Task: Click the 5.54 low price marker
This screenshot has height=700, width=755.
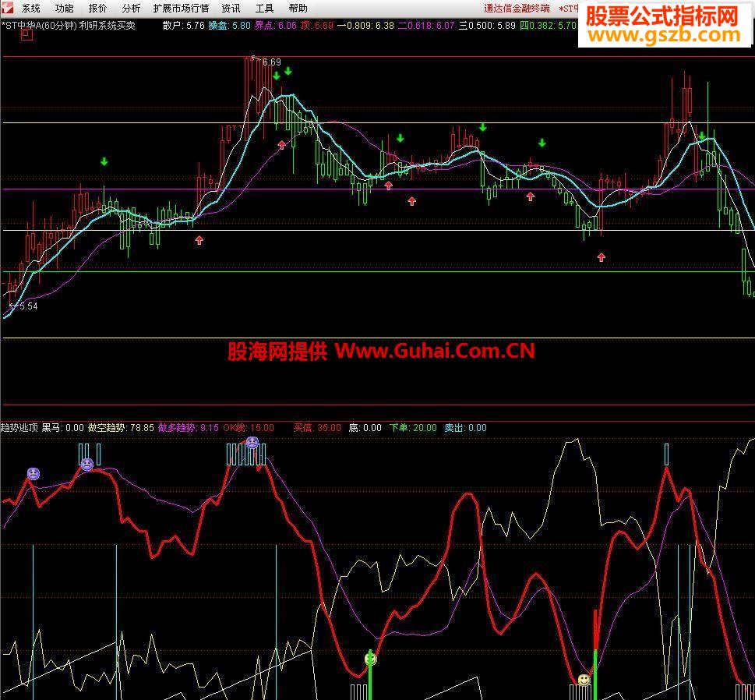Action: 28,306
